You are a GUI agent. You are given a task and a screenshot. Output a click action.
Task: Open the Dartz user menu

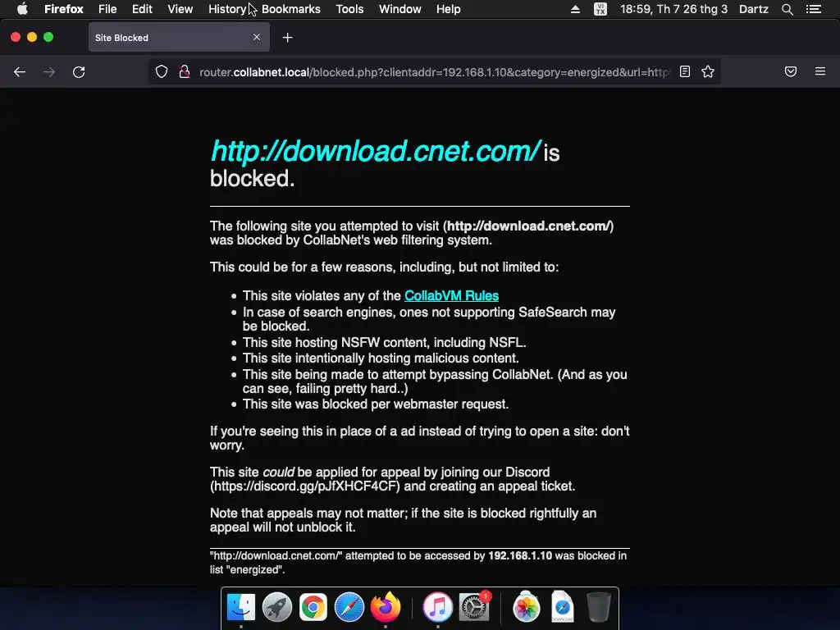[x=754, y=9]
